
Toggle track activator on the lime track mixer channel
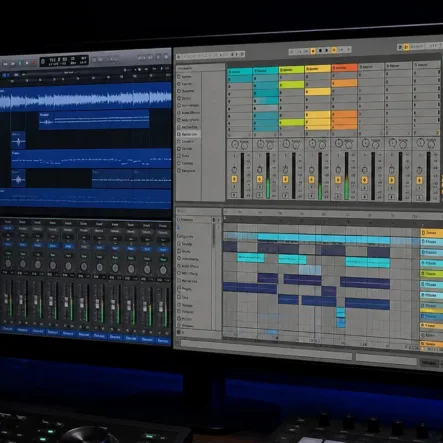(285, 179)
